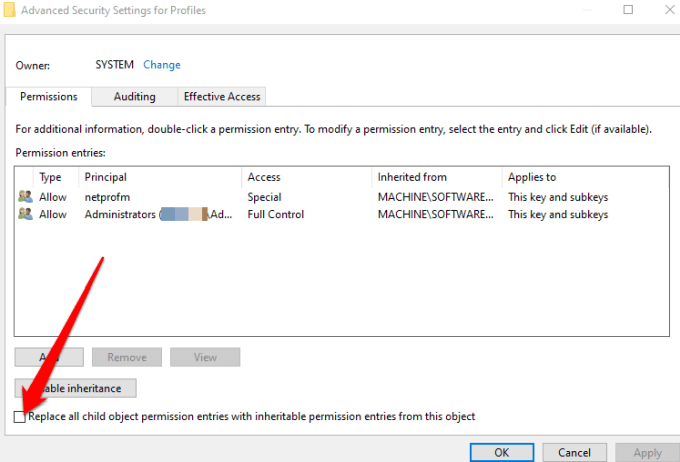Click the Inherited from column header
The image size is (680, 462).
(412, 177)
